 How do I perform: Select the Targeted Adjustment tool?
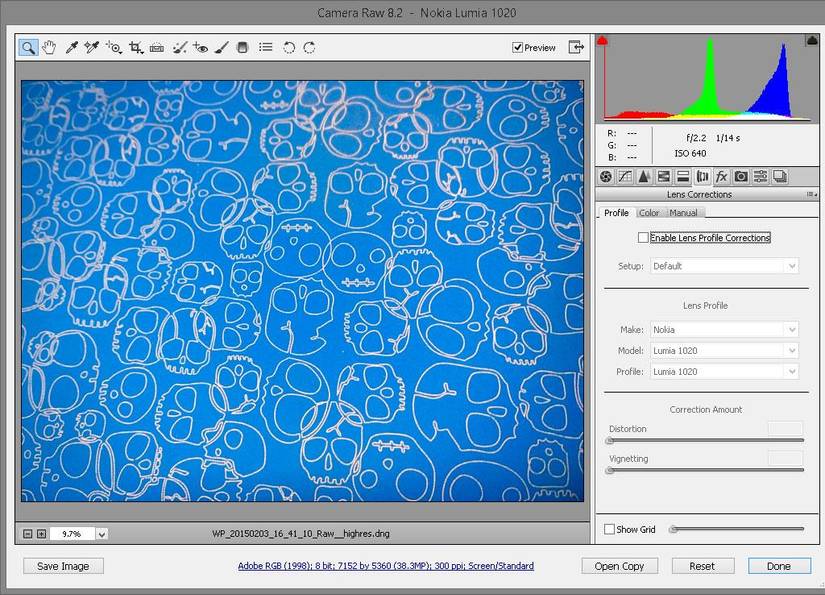[114, 48]
